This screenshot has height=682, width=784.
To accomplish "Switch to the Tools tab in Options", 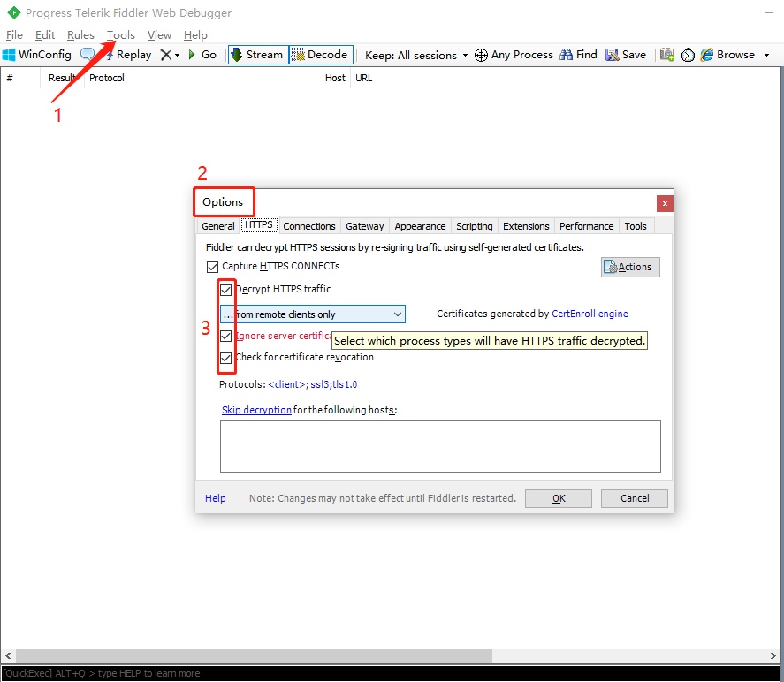I will [x=636, y=226].
